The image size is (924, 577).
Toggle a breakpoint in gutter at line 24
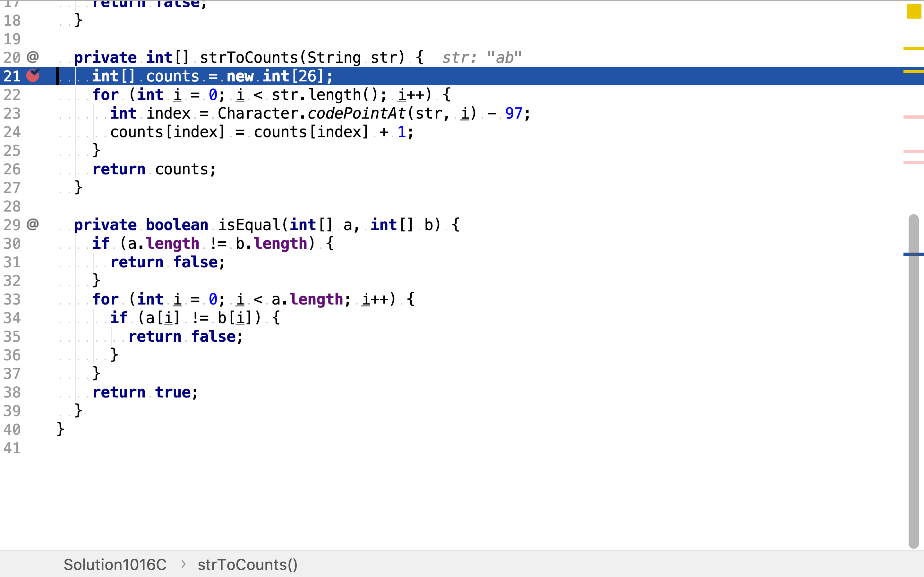tap(33, 132)
